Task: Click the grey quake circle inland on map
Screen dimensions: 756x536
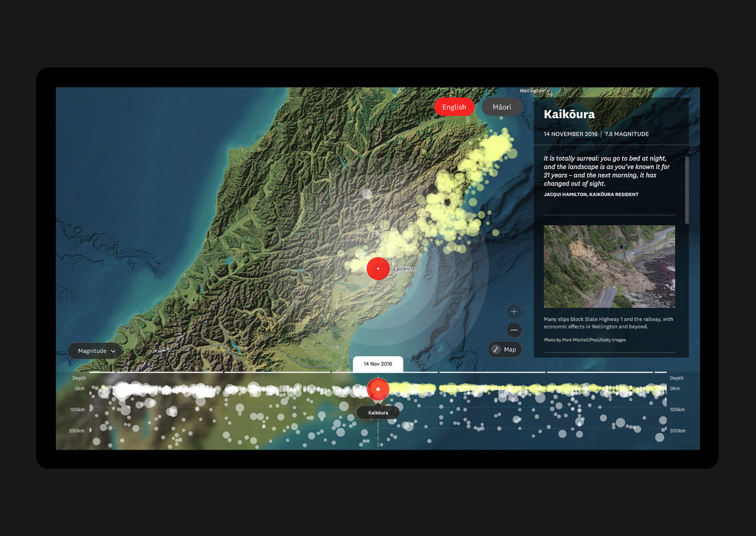Action: (367, 193)
